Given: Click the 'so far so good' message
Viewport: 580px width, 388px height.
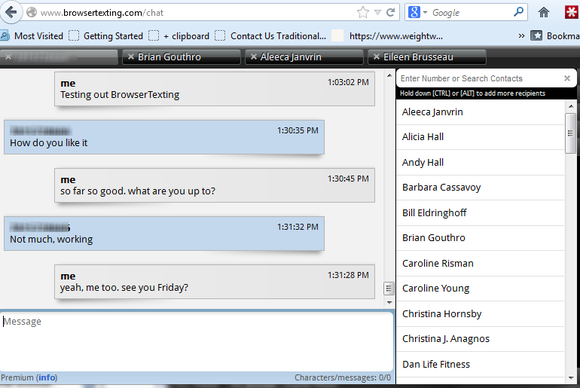Looking at the screenshot, I should [x=215, y=185].
